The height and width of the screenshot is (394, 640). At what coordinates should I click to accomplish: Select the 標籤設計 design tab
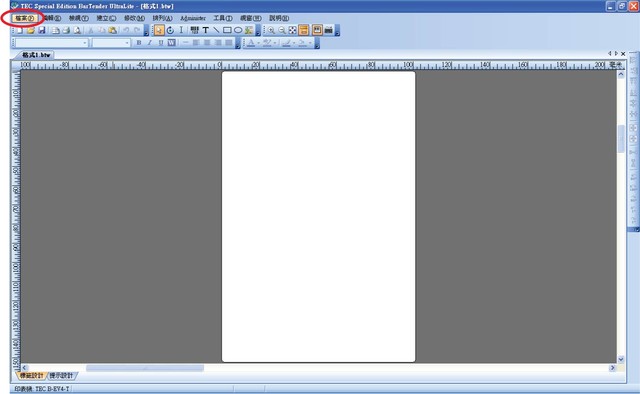click(x=31, y=376)
